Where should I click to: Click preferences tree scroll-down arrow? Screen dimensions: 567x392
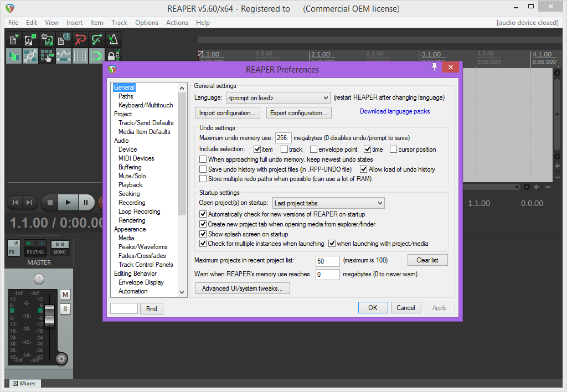182,292
